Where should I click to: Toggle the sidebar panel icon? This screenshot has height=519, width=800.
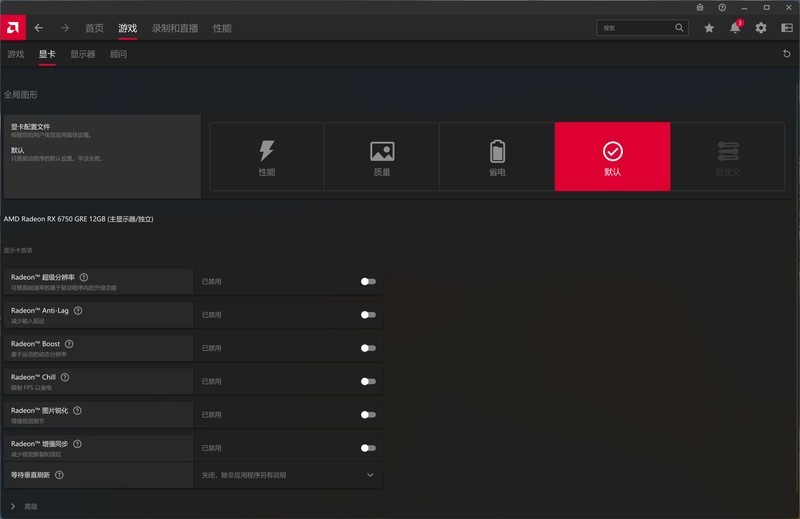[x=787, y=28]
